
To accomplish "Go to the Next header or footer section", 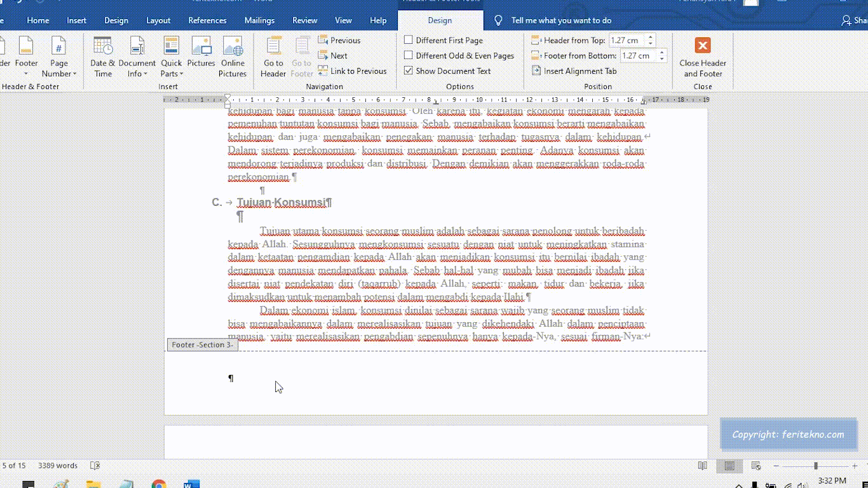I will click(x=333, y=55).
